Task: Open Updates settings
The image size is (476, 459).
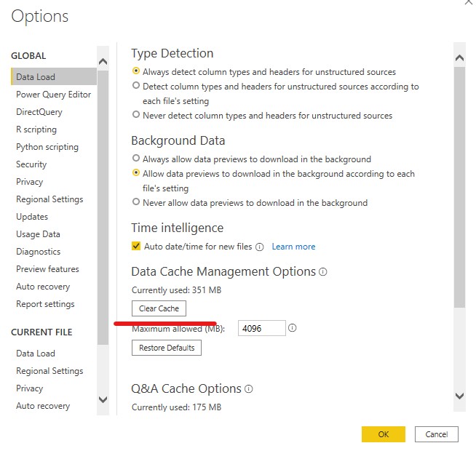Action: pos(32,217)
